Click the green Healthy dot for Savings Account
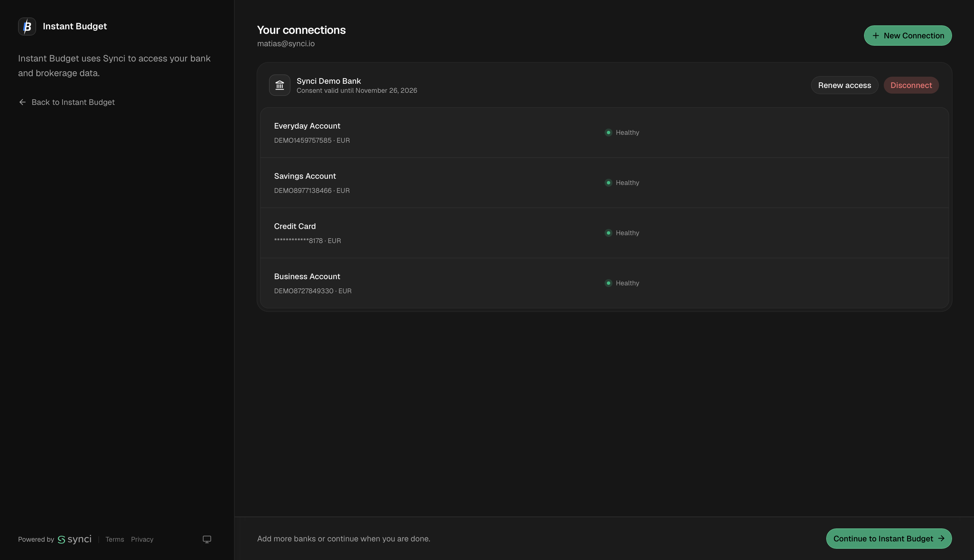Viewport: 974px width, 560px height. (x=608, y=183)
